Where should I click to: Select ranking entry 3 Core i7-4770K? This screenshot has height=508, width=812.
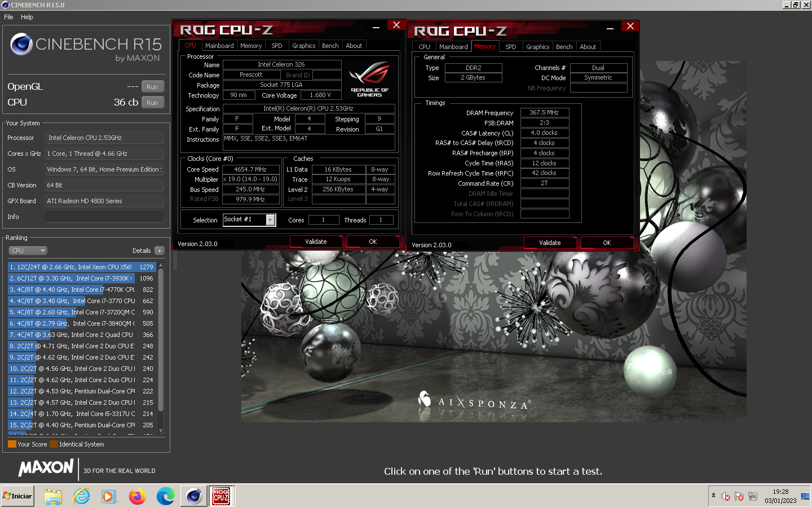(x=82, y=290)
